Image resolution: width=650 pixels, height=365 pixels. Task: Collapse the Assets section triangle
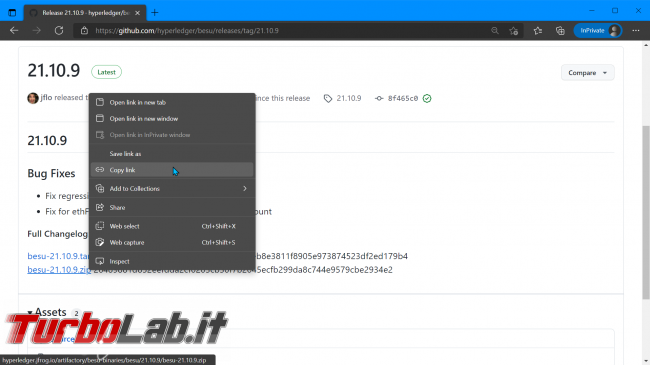[x=30, y=312]
